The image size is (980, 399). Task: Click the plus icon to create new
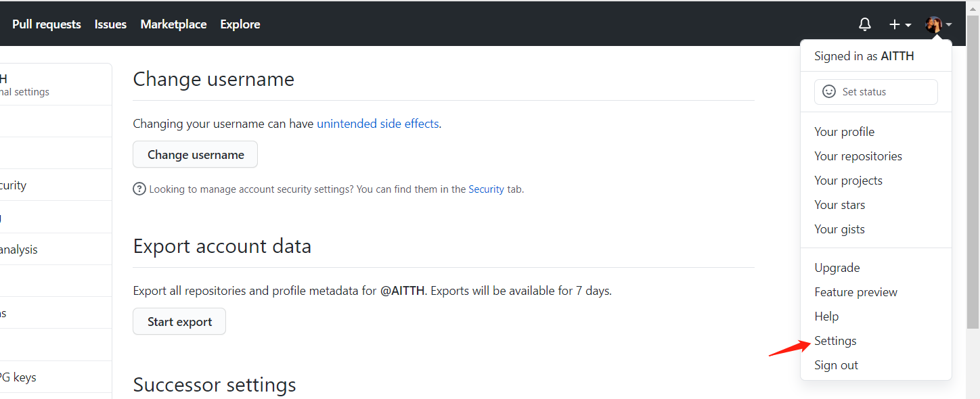pos(894,24)
